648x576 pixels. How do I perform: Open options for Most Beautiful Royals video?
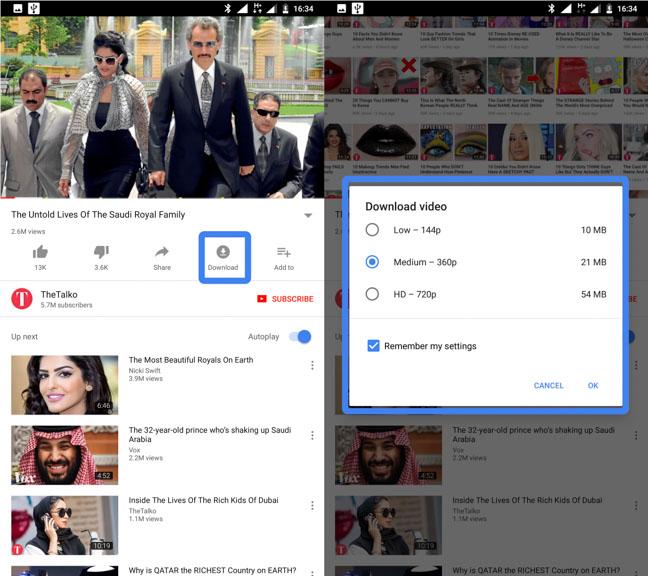[312, 365]
